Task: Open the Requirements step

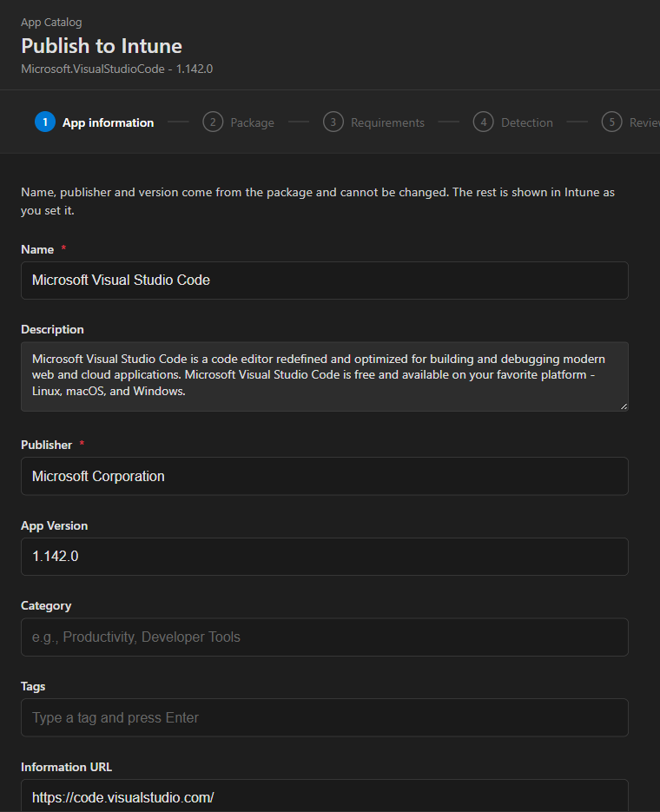Action: pyautogui.click(x=373, y=122)
